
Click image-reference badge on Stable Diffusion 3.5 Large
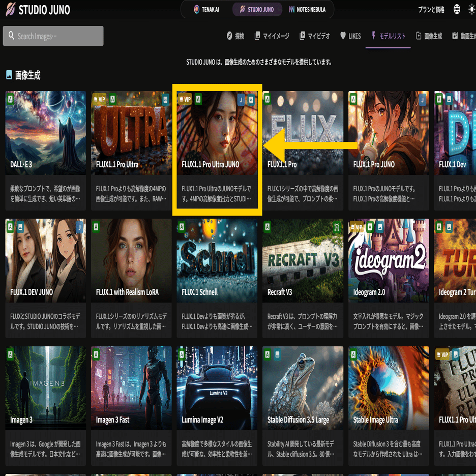coord(277,354)
